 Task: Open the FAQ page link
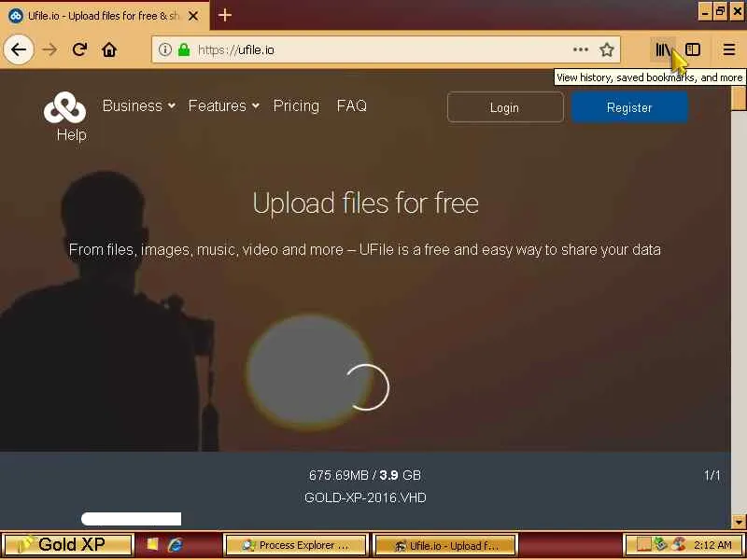coord(352,105)
